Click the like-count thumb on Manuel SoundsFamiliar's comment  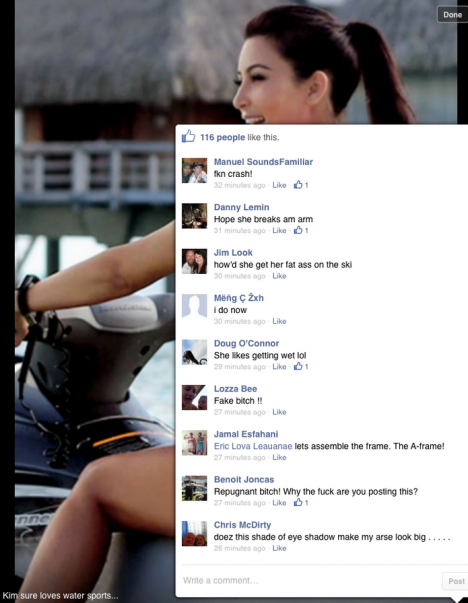(x=298, y=185)
